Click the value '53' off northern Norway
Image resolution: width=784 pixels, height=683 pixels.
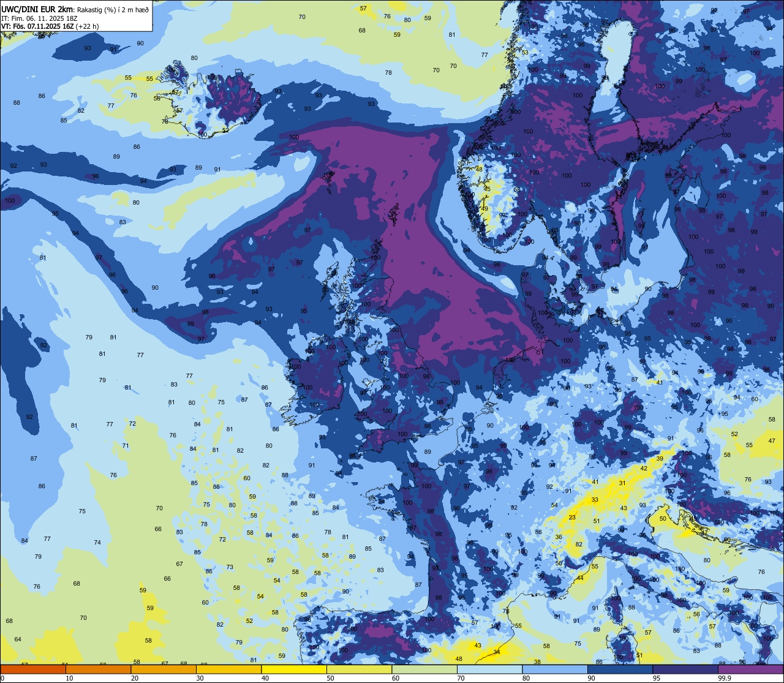525,53
